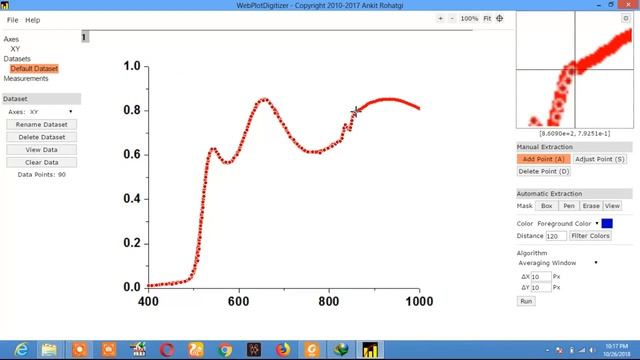Select the Measurements tree item
This screenshot has width=640, height=360.
26,78
